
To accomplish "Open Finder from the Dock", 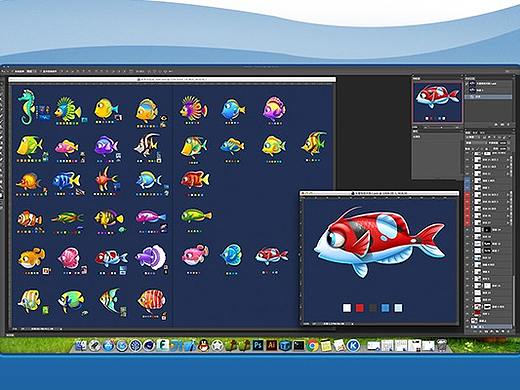I will pos(80,346).
